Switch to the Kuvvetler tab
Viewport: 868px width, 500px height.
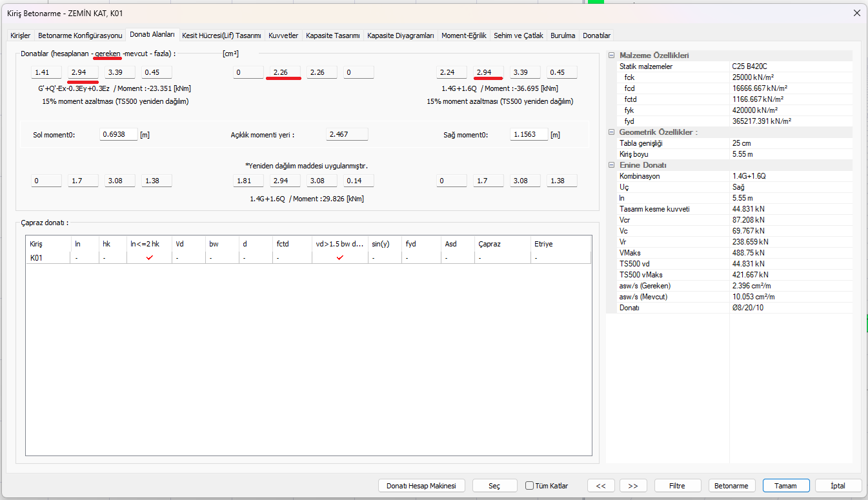(x=283, y=35)
